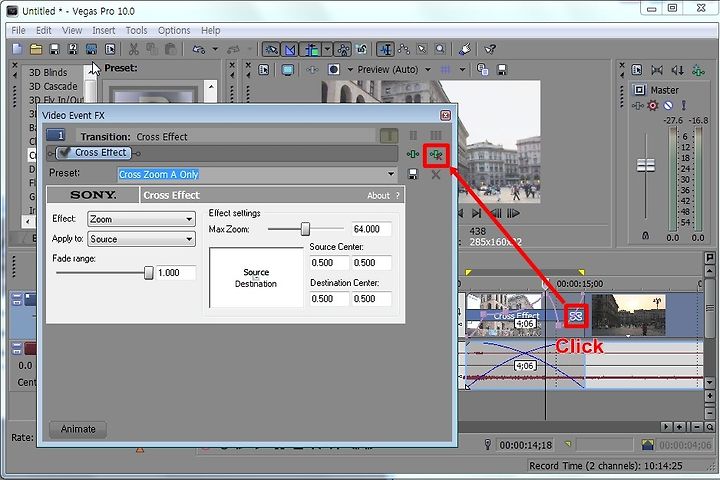Click the Undo arrow icon

point(198,49)
